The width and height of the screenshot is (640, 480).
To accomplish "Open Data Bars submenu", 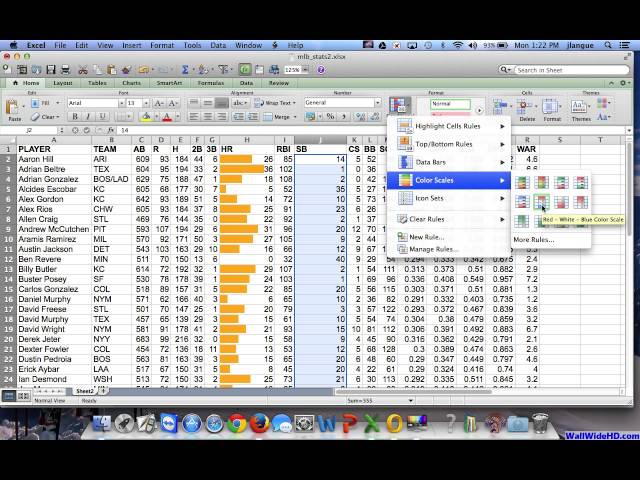I will pyautogui.click(x=449, y=162).
